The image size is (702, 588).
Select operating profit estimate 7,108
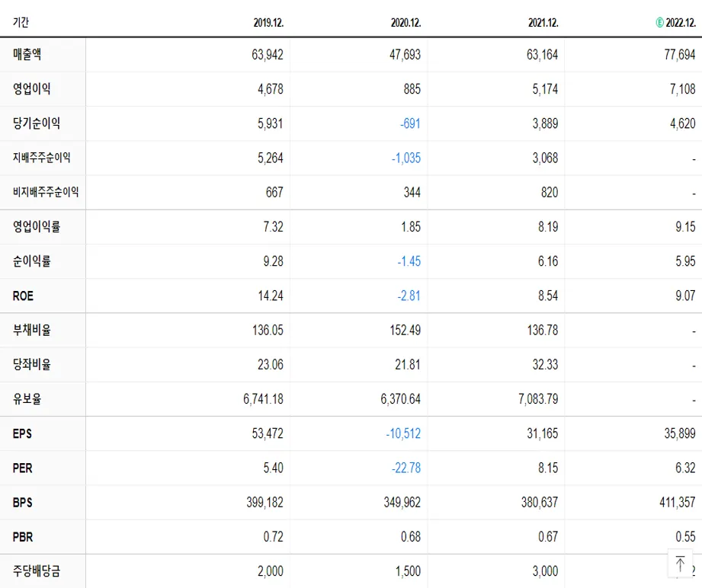click(x=683, y=89)
